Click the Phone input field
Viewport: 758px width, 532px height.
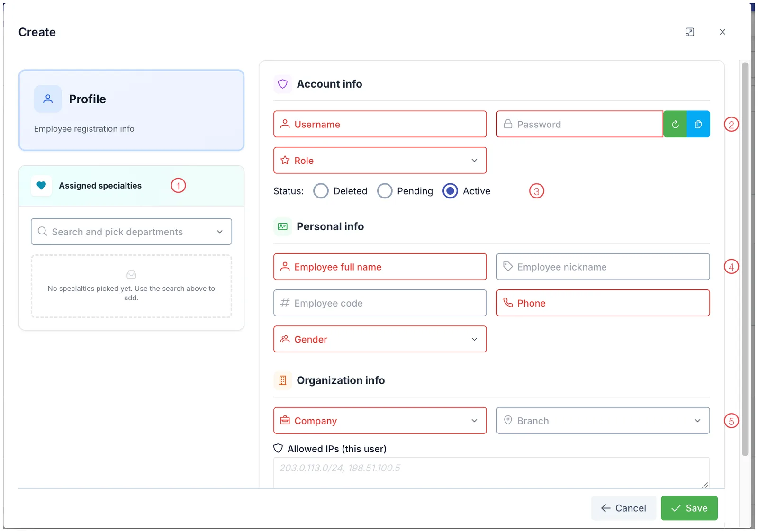[603, 303]
